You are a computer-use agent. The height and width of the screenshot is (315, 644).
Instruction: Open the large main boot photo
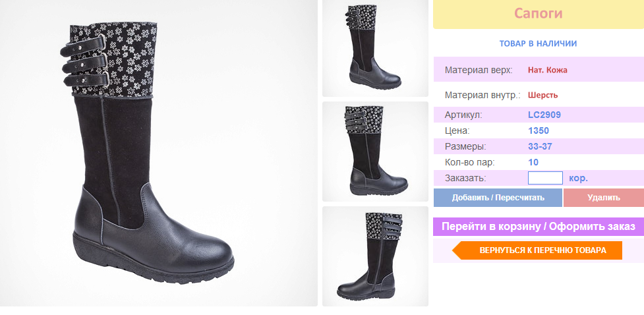159,153
